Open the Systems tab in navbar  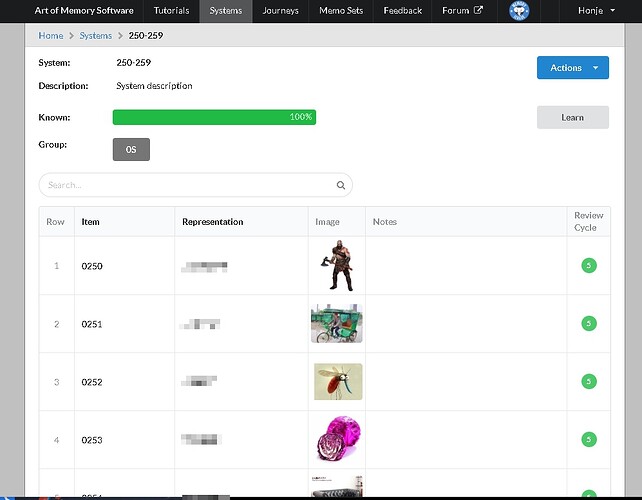click(x=226, y=11)
